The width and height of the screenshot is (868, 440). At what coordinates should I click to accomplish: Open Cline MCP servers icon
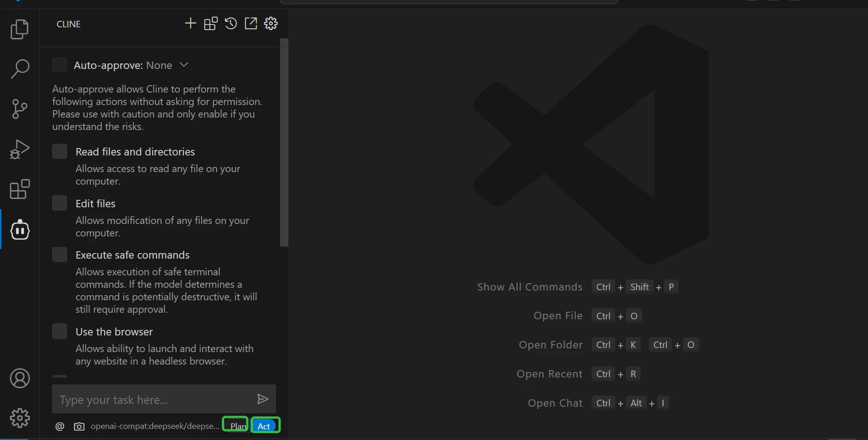[211, 24]
